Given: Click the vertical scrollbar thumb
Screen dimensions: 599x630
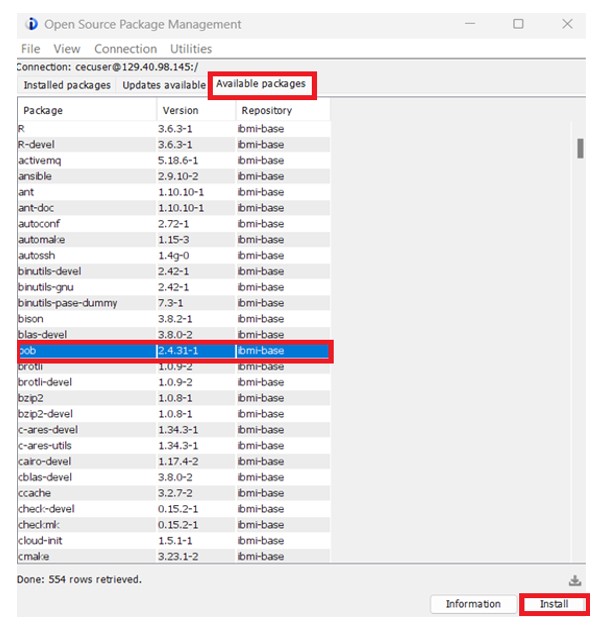Looking at the screenshot, I should [x=580, y=149].
